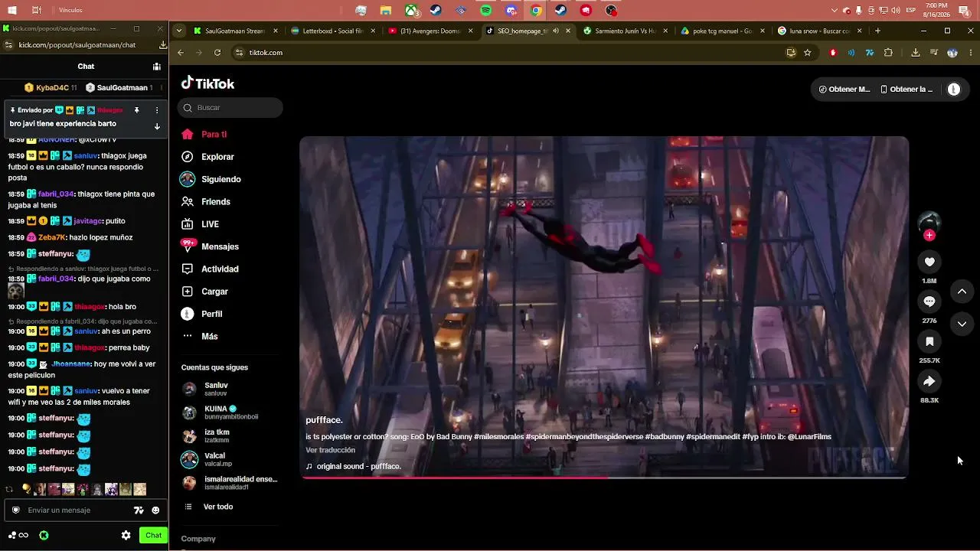Screen dimensions: 980x551
Task: Click the TikTok logo
Action: pyautogui.click(x=208, y=83)
